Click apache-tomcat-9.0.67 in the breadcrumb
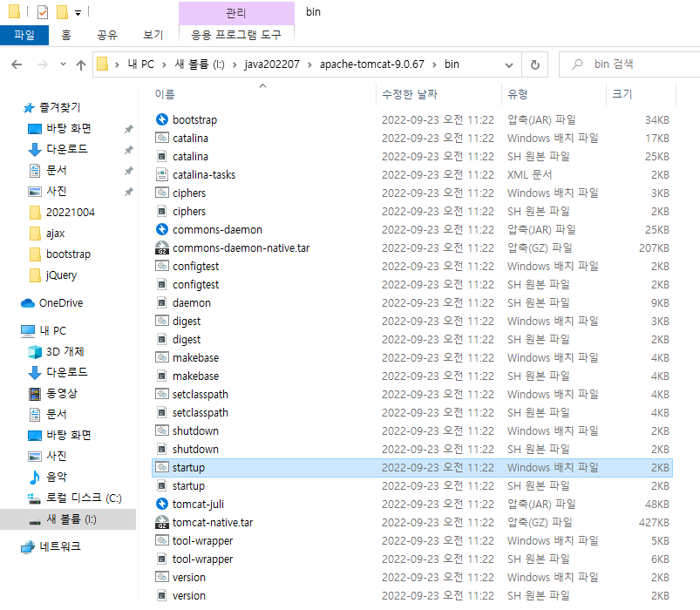Viewport: 700px width, 610px height. (x=372, y=64)
